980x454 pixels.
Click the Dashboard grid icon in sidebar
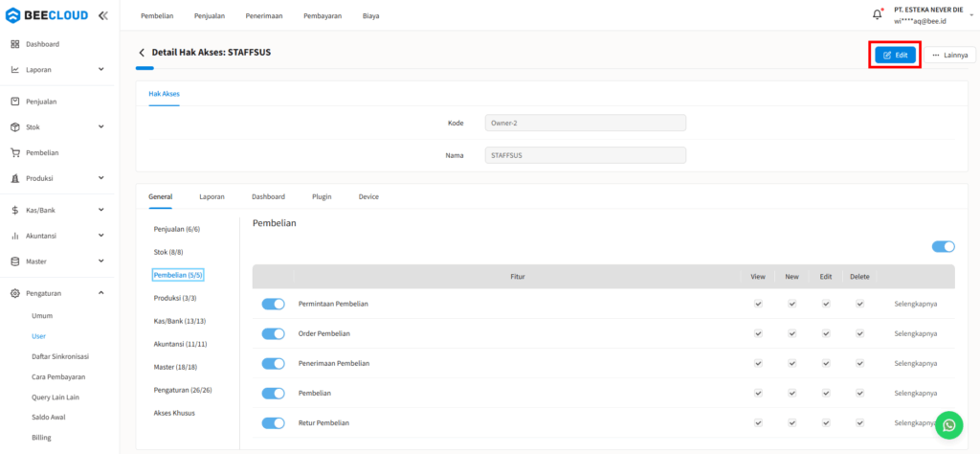pos(15,44)
